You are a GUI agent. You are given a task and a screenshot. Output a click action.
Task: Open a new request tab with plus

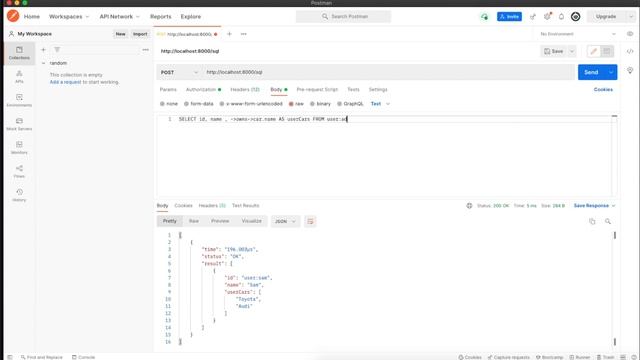coord(229,34)
